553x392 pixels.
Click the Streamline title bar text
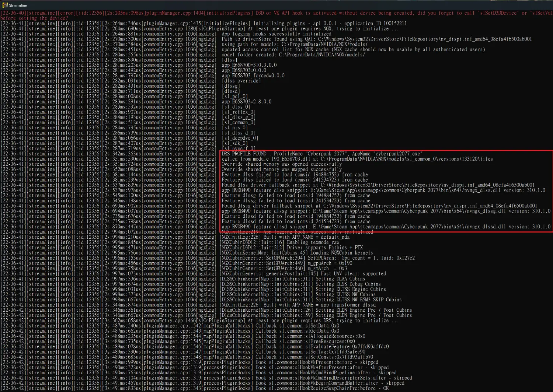tap(18, 5)
